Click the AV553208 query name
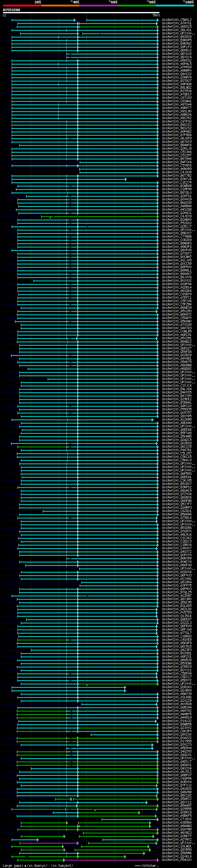The height and width of the screenshot is (868, 197). coord(11,10)
